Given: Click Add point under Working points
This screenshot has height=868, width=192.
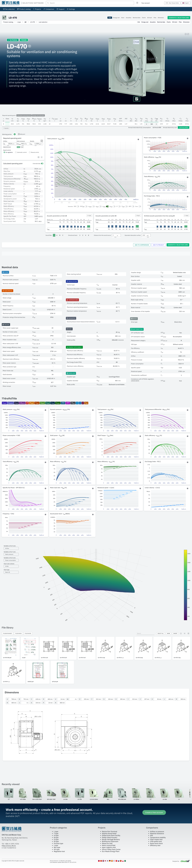Looking at the screenshot, I should point(22,134).
